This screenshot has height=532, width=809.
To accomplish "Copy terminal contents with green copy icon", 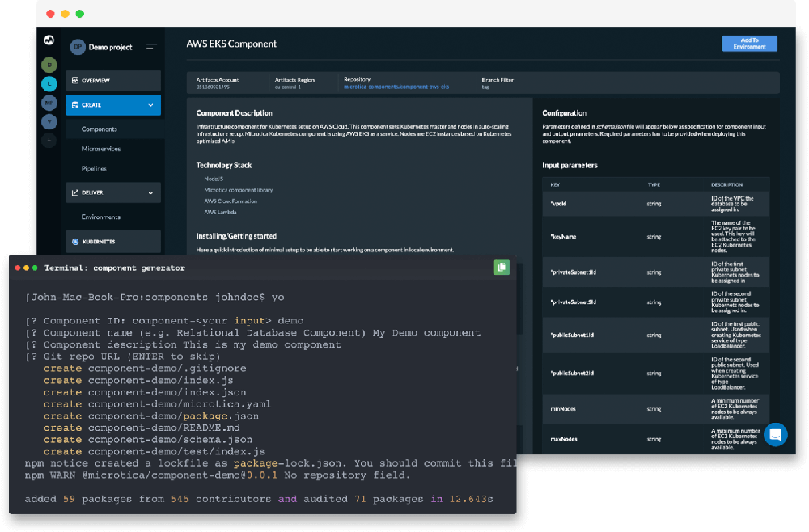I will click(x=502, y=267).
